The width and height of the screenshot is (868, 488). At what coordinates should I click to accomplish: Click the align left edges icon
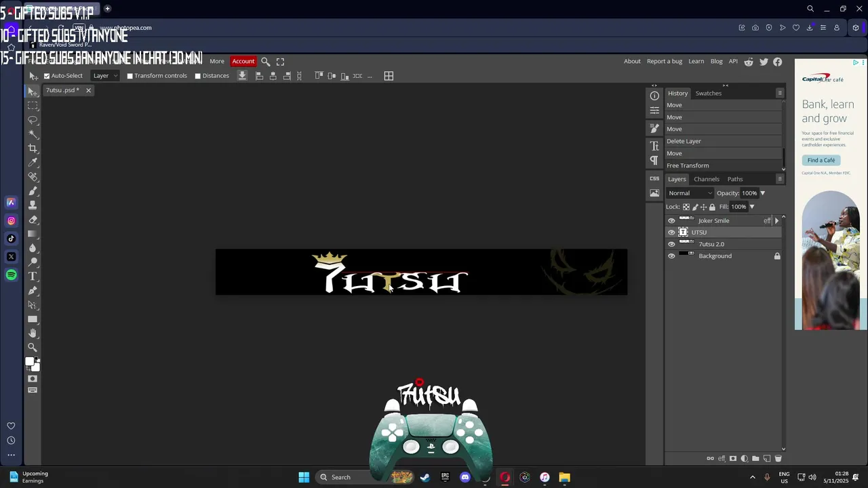click(259, 76)
